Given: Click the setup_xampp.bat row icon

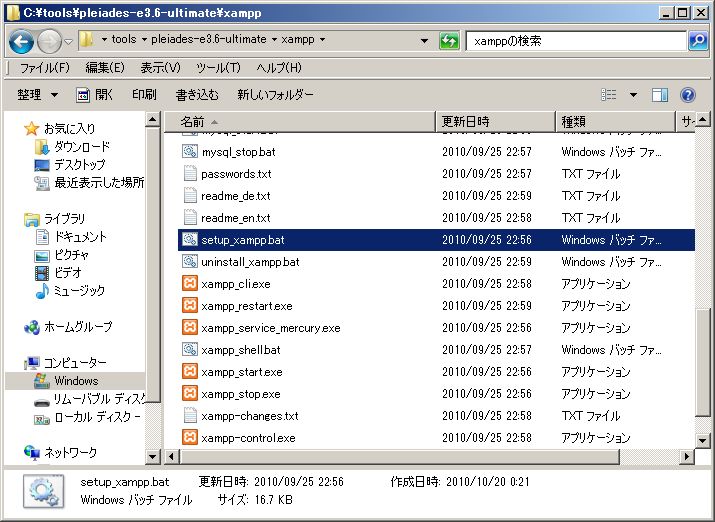Looking at the screenshot, I should pyautogui.click(x=190, y=240).
